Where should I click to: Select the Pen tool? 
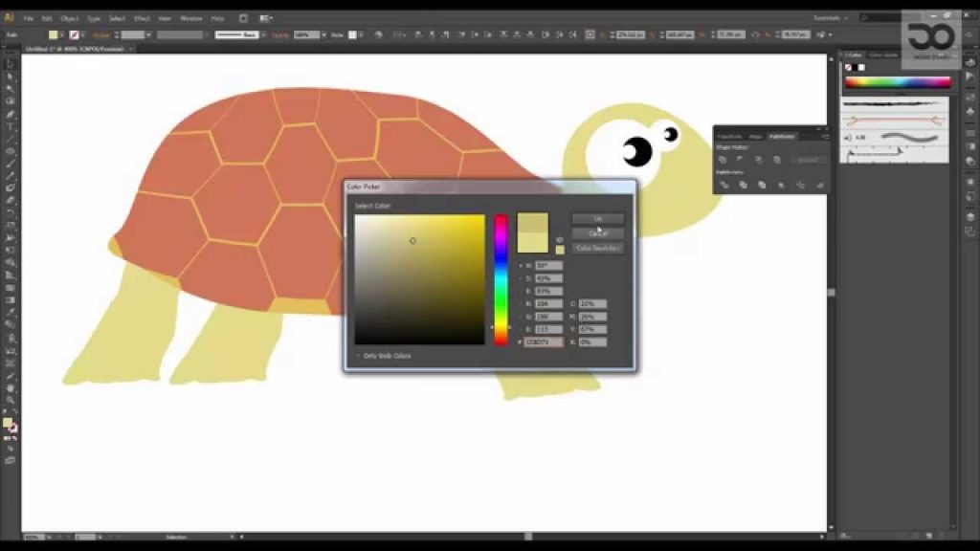click(10, 115)
